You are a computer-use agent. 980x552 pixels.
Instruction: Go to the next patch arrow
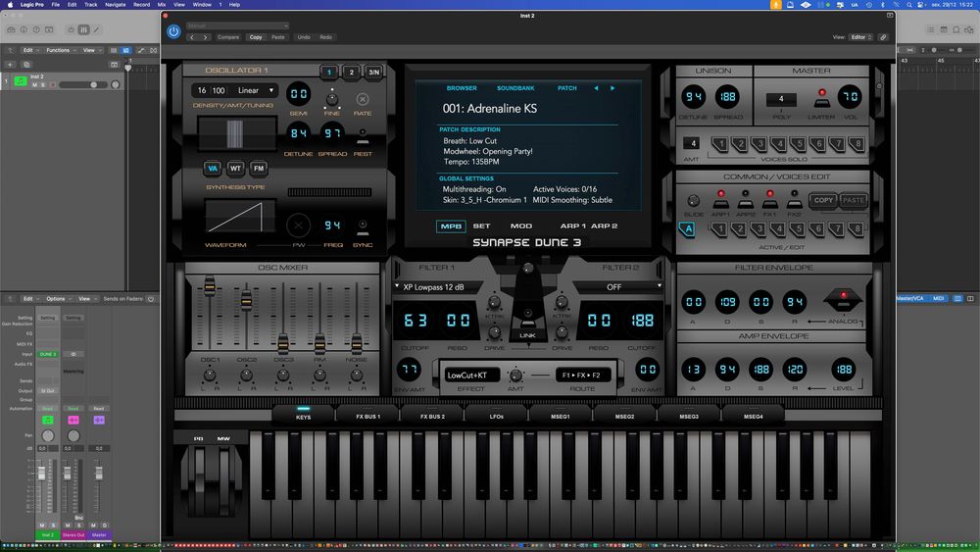click(612, 88)
